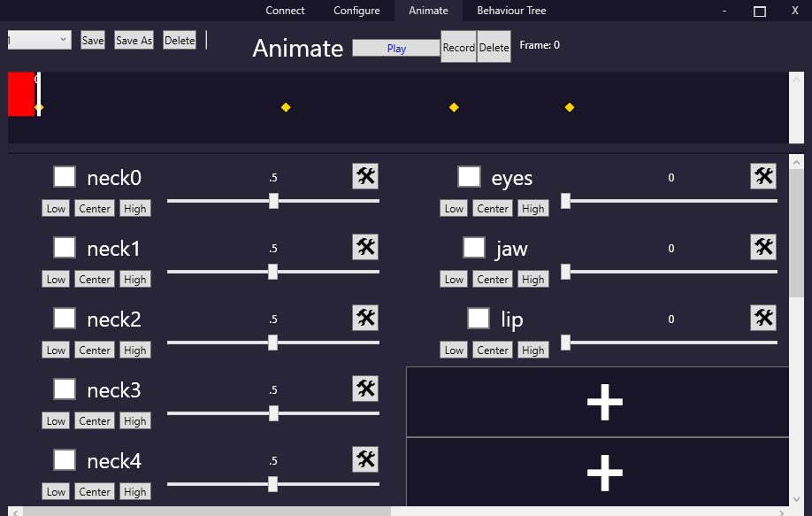The width and height of the screenshot is (812, 516).
Task: Open neck3 settings wrench icon
Action: (x=365, y=389)
